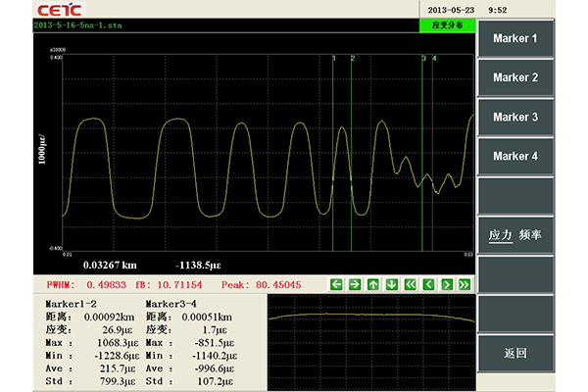
Task: Click the single left chevron icon
Action: 428,284
